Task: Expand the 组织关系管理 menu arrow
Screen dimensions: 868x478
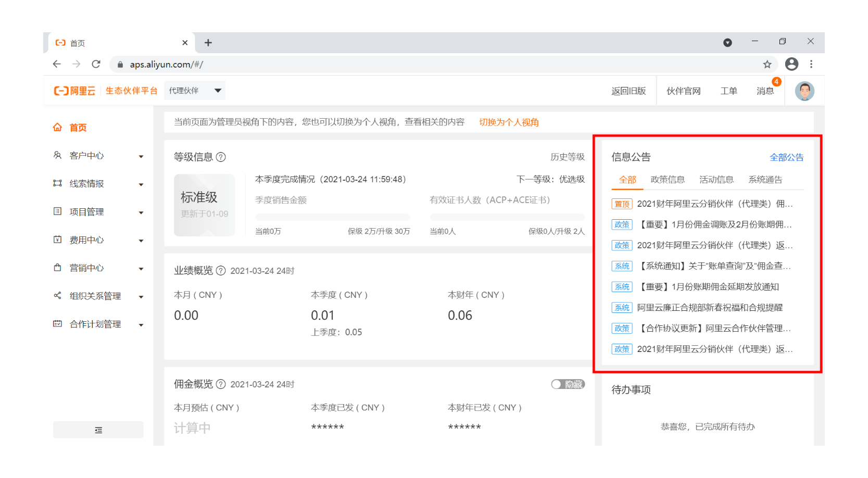Action: 141,297
